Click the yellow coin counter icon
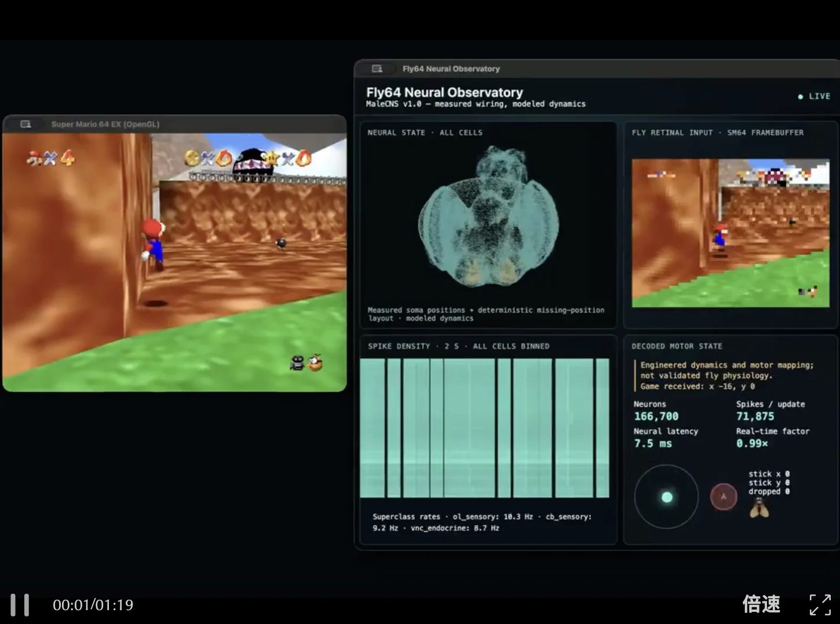 pos(192,157)
